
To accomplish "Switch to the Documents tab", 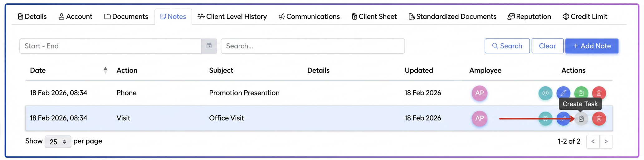I will tap(126, 17).
